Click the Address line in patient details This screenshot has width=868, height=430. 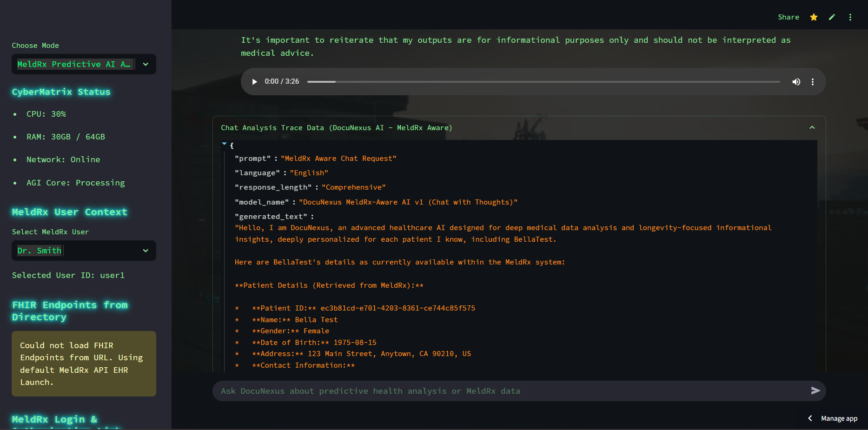[x=361, y=354]
